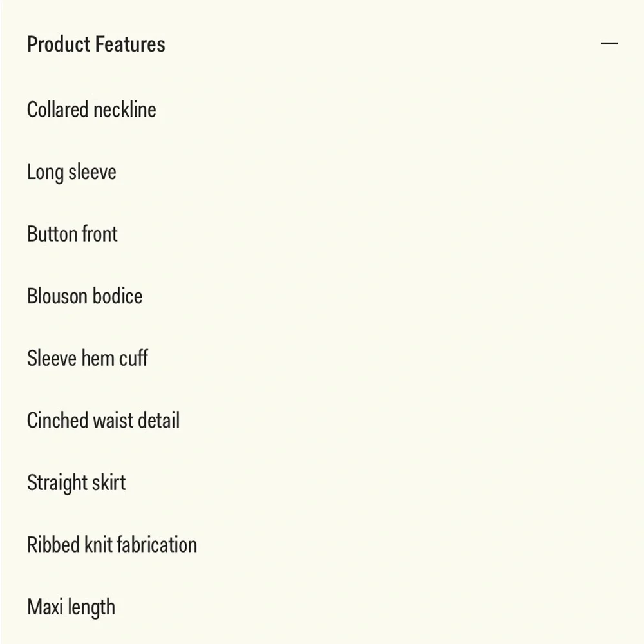
Task: Click the Cinched waist detail line
Action: [x=104, y=420]
